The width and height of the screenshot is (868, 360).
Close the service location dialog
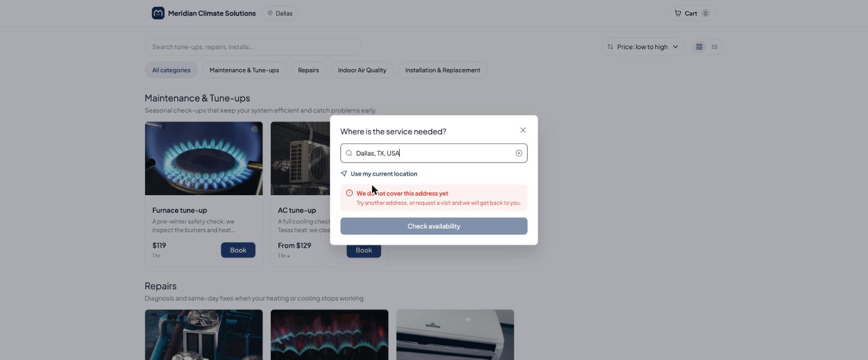[523, 131]
